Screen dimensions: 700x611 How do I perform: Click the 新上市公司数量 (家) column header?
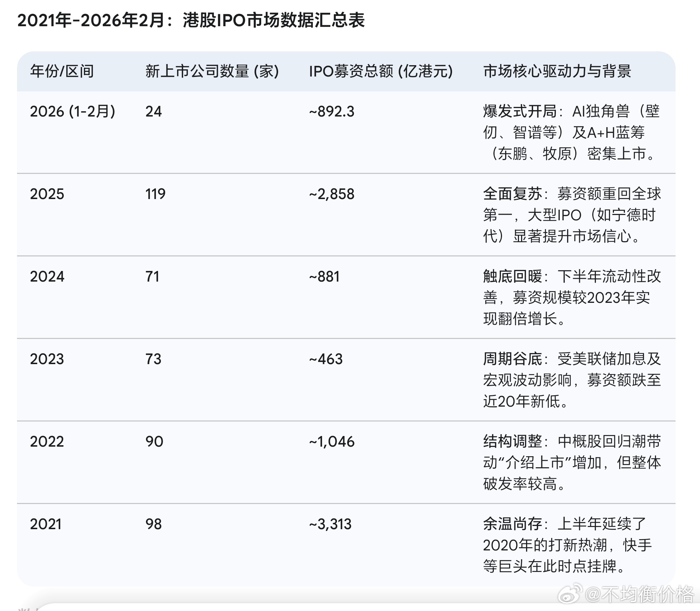click(212, 71)
